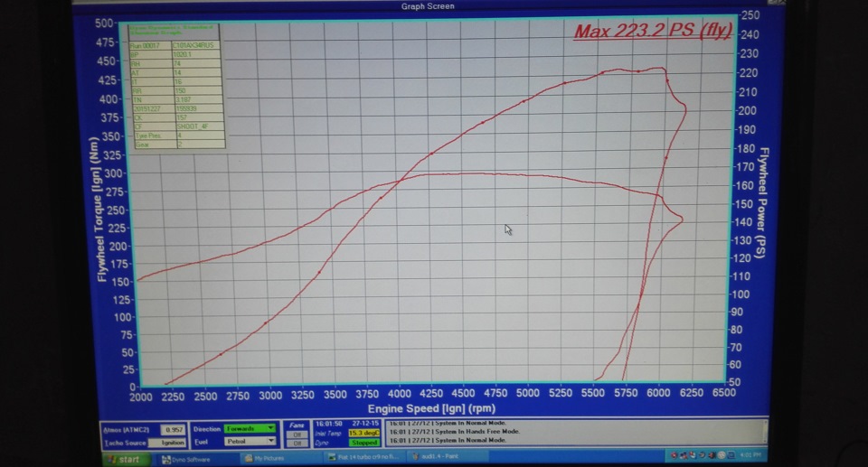Screen dimensions: 868x467
Task: Toggle the first Fans Off switch
Action: [x=296, y=434]
